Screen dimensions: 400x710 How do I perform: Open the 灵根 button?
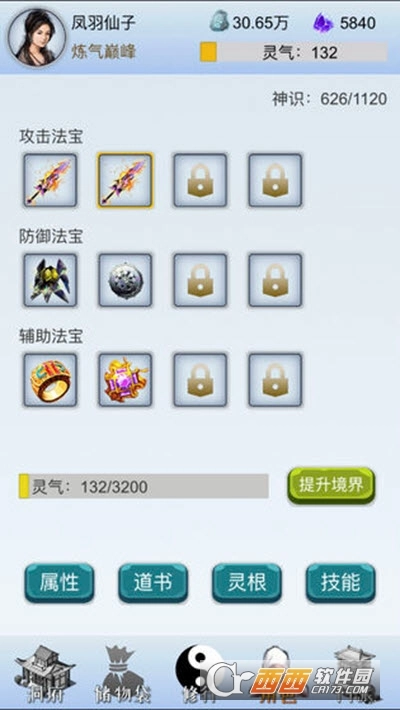tap(247, 583)
